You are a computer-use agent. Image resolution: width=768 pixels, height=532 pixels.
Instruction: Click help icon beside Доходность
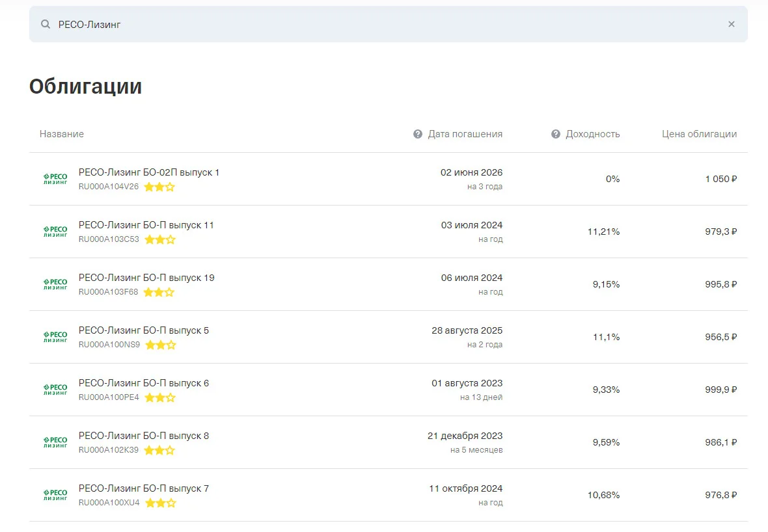pyautogui.click(x=555, y=134)
